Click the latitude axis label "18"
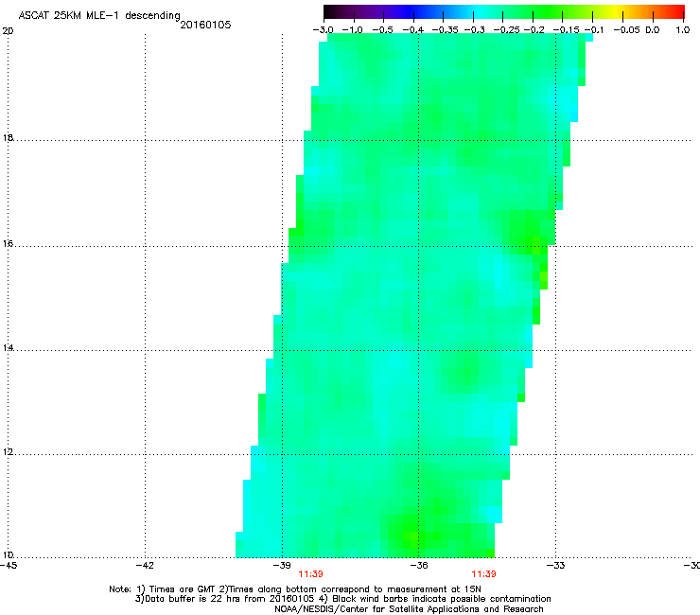This screenshot has height=615, width=700. (x=8, y=137)
